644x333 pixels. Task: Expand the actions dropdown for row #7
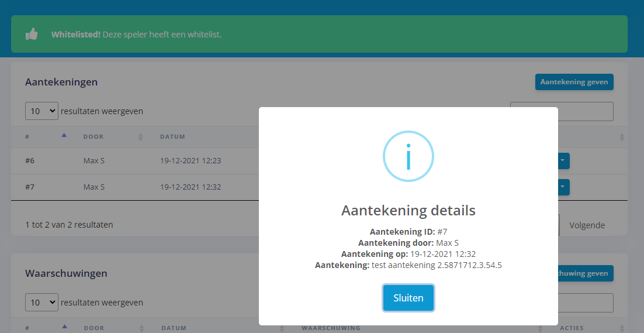563,187
